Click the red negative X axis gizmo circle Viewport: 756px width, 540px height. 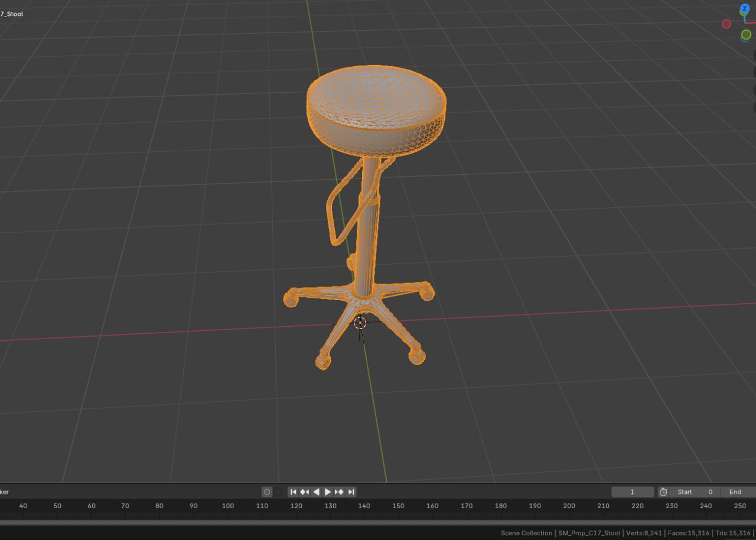pos(726,24)
